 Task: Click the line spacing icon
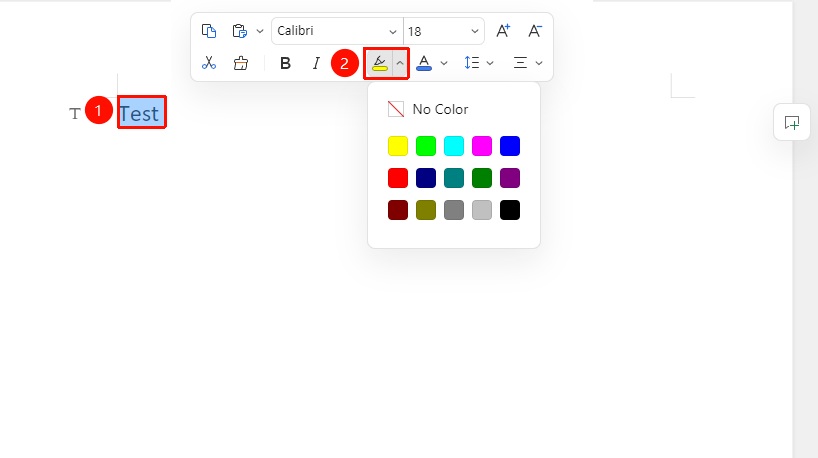coord(472,63)
